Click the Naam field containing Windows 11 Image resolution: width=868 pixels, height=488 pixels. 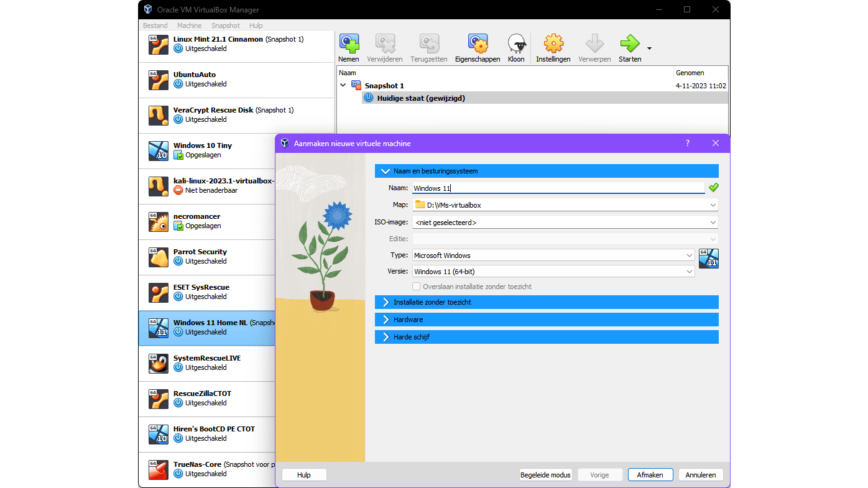pyautogui.click(x=558, y=188)
